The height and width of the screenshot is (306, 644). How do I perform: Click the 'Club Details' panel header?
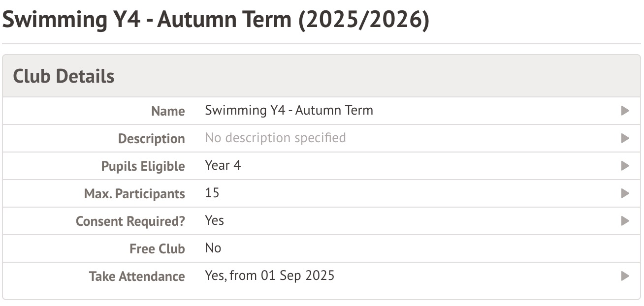[64, 76]
